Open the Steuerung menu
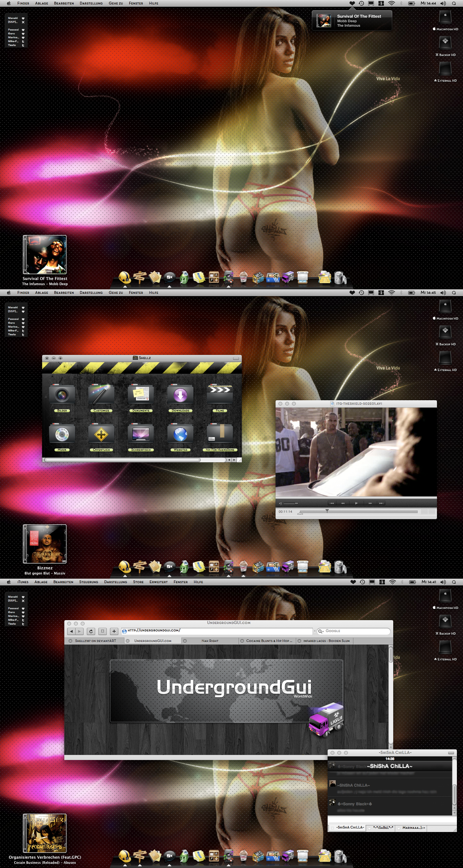Viewport: 463px width, 868px height. coord(89,582)
